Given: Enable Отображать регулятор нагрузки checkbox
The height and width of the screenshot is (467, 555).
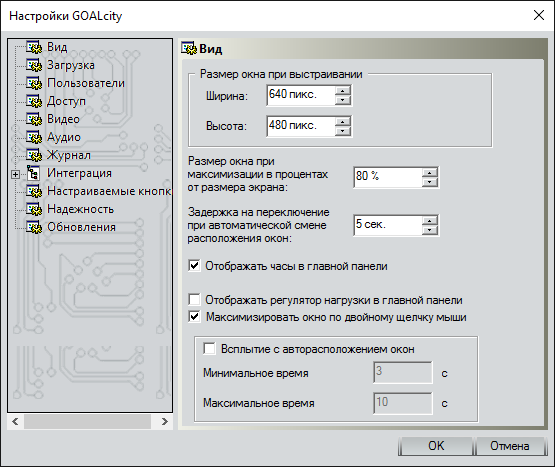Looking at the screenshot, I should click(194, 300).
